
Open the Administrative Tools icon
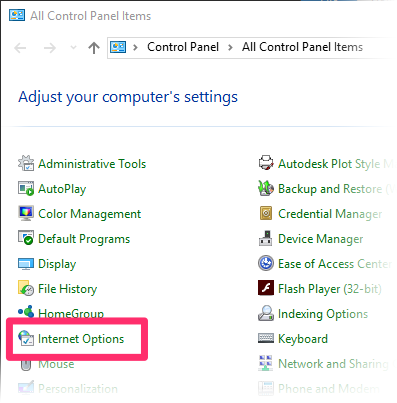click(26, 163)
